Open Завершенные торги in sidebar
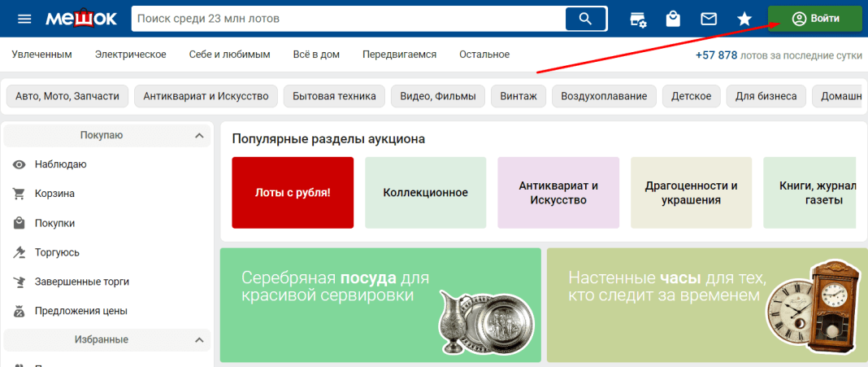 pos(81,282)
